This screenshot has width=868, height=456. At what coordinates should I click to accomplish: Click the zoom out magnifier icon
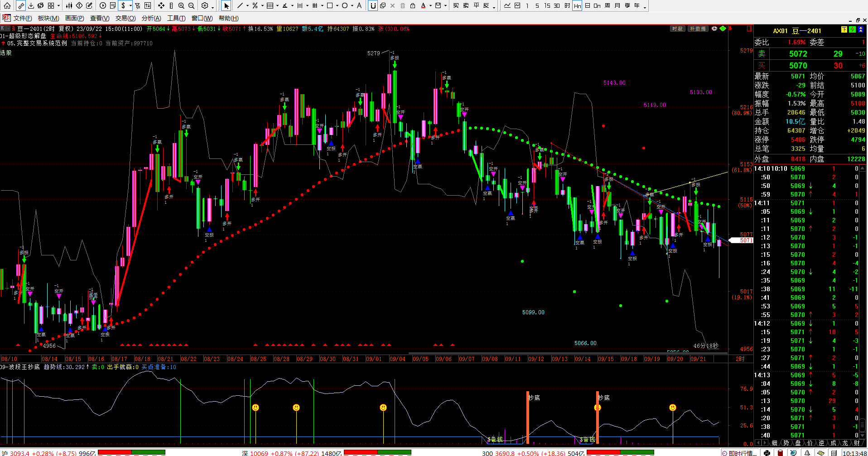[191, 5]
